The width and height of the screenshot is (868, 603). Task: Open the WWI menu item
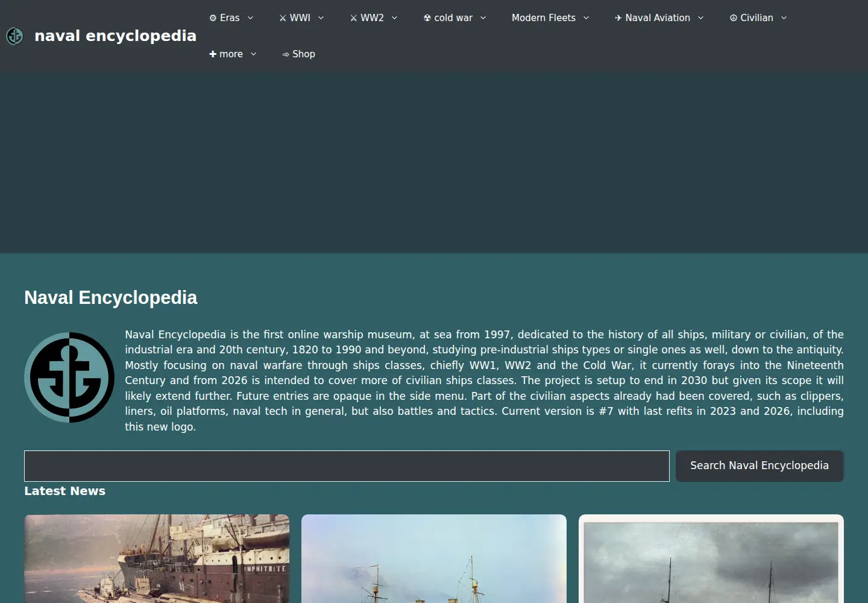tap(295, 18)
